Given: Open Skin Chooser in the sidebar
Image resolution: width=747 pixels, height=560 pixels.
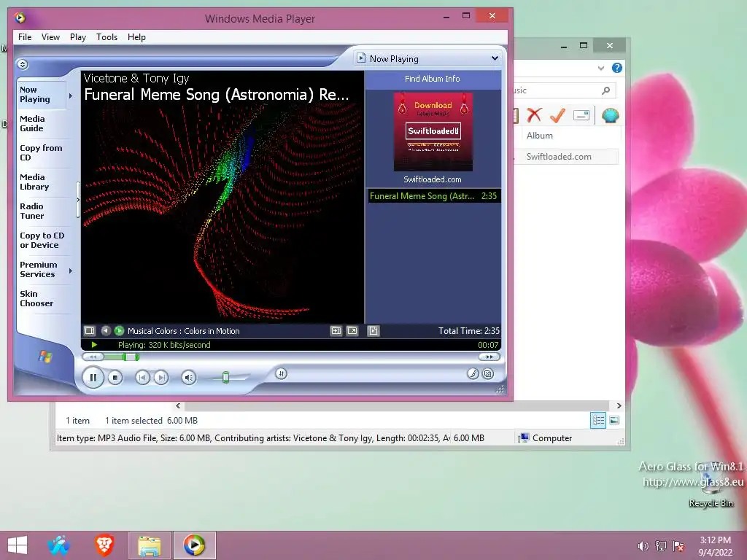Looking at the screenshot, I should (42, 298).
